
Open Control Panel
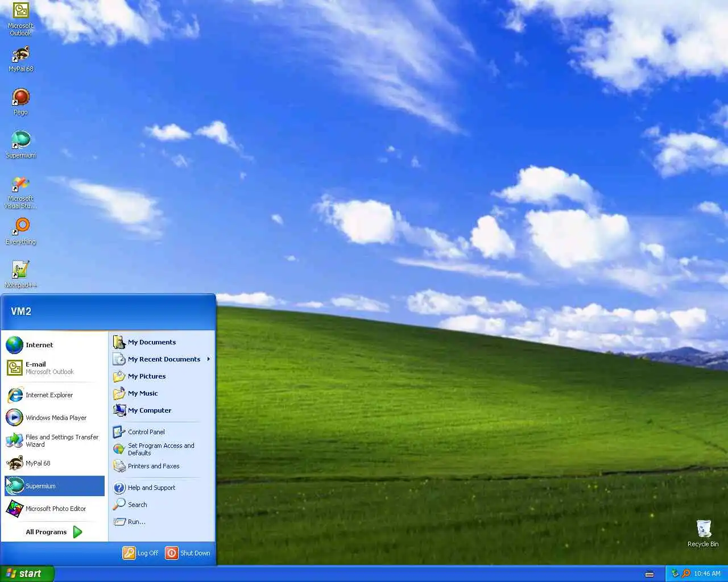[162, 432]
